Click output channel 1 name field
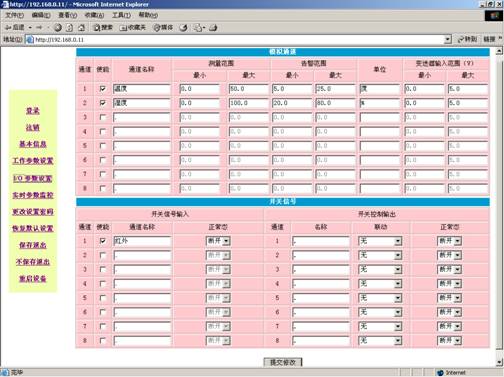The height and width of the screenshot is (377, 504). (x=321, y=241)
